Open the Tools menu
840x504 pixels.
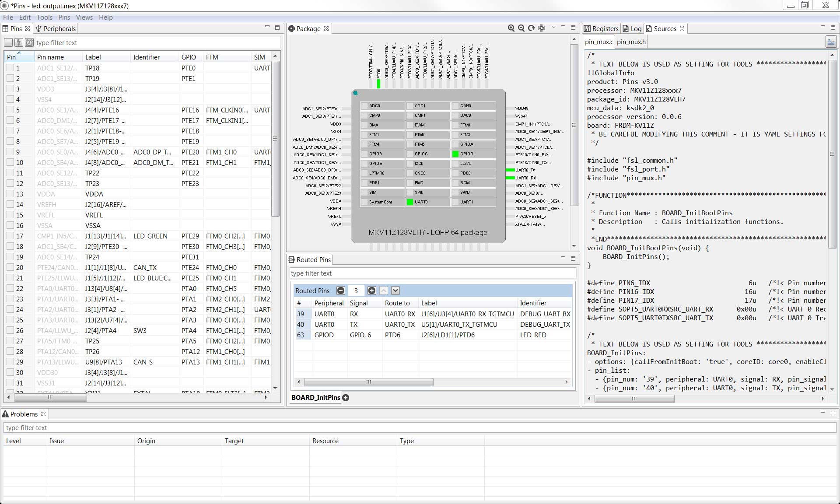click(44, 17)
